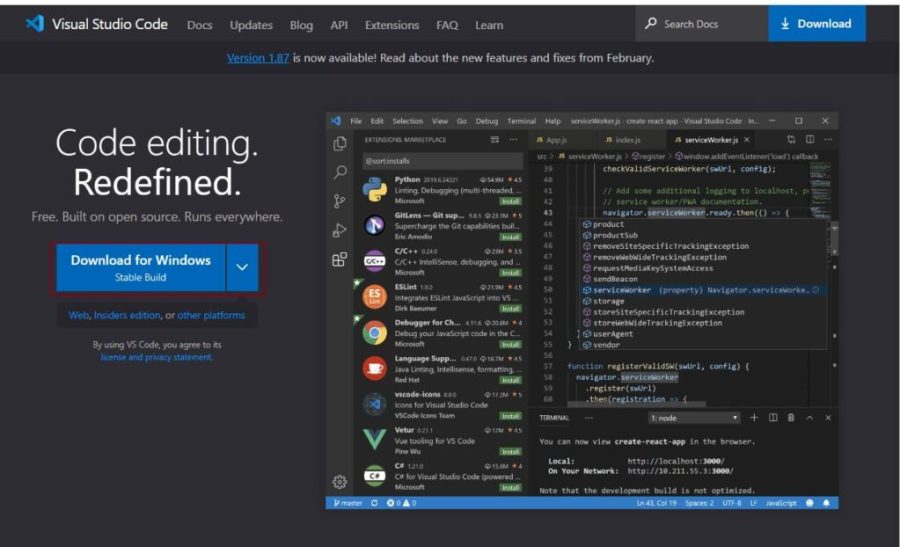Click JavaScript language mode in status bar
Image resolution: width=900 pixels, height=547 pixels.
[x=781, y=503]
